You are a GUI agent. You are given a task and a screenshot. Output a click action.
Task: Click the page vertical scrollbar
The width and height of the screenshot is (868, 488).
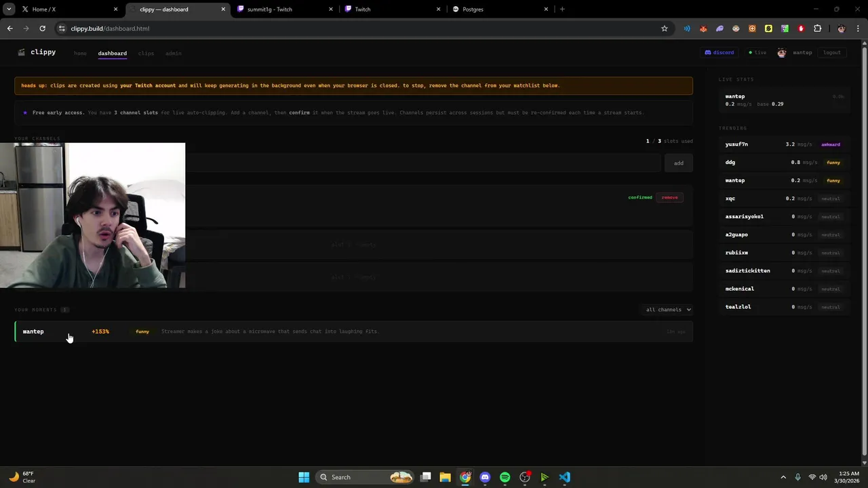point(864,251)
